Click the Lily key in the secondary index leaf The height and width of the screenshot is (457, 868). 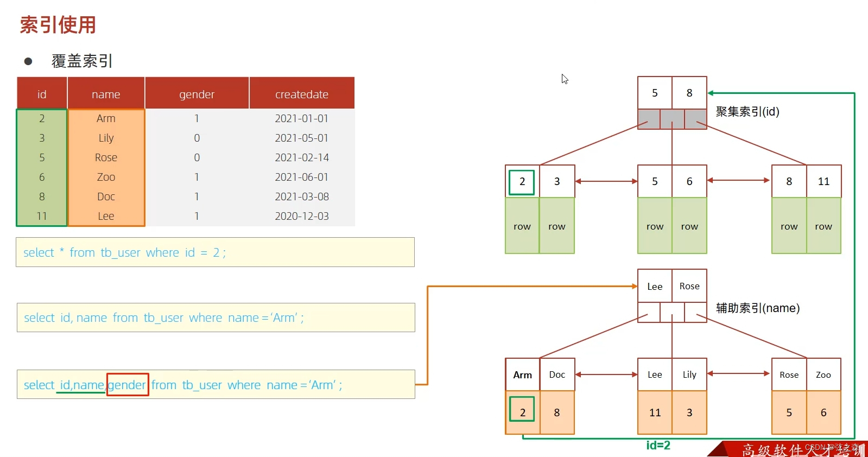coord(689,375)
